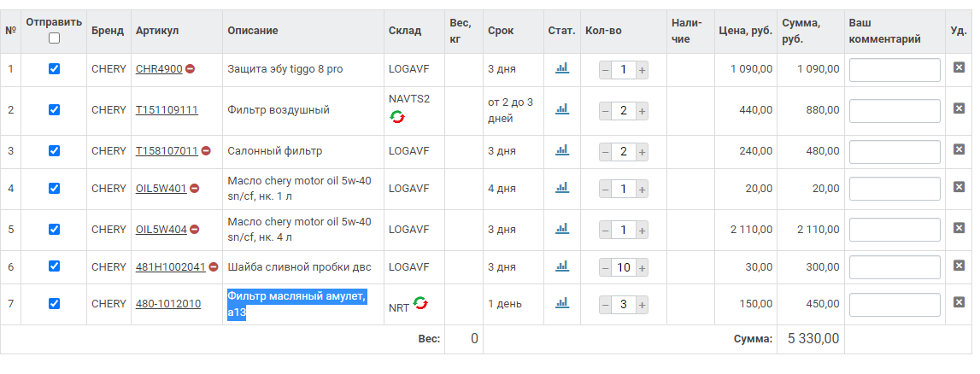Viewport: 980px width, 374px height.
Task: Uncheck the send checkbox for row 3
Action: click(55, 151)
